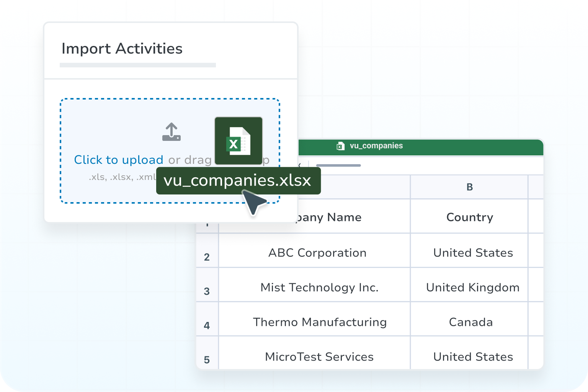Screen dimensions: 588x392
Task: Click the gray bar under Import Activities
Action: point(138,65)
